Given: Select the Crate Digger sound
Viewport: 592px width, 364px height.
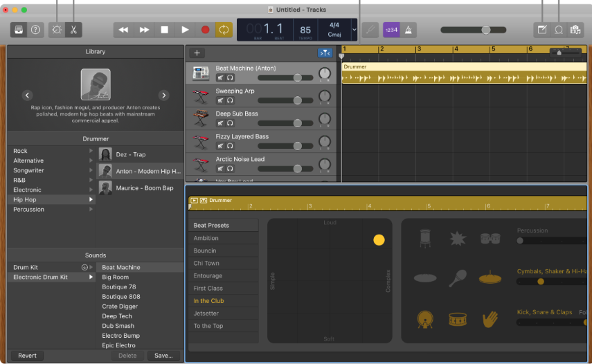Looking at the screenshot, I should coord(140,307).
